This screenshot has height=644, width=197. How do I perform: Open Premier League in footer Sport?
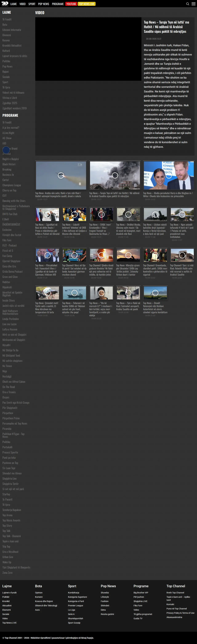tap(75, 606)
